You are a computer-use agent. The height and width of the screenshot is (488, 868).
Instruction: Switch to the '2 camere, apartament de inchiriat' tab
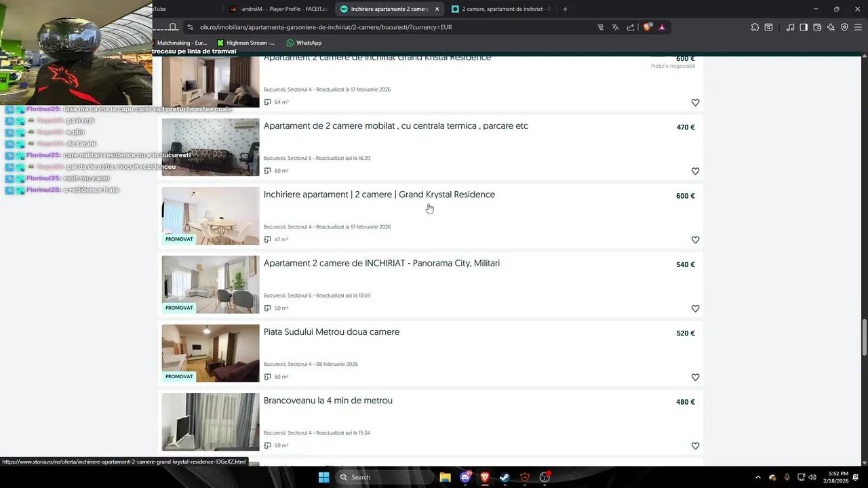click(x=500, y=9)
